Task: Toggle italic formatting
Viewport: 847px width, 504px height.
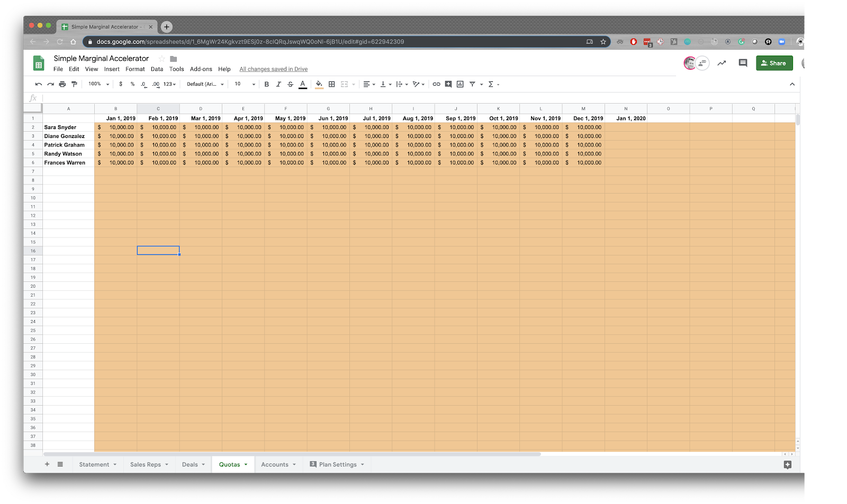Action: click(x=278, y=84)
